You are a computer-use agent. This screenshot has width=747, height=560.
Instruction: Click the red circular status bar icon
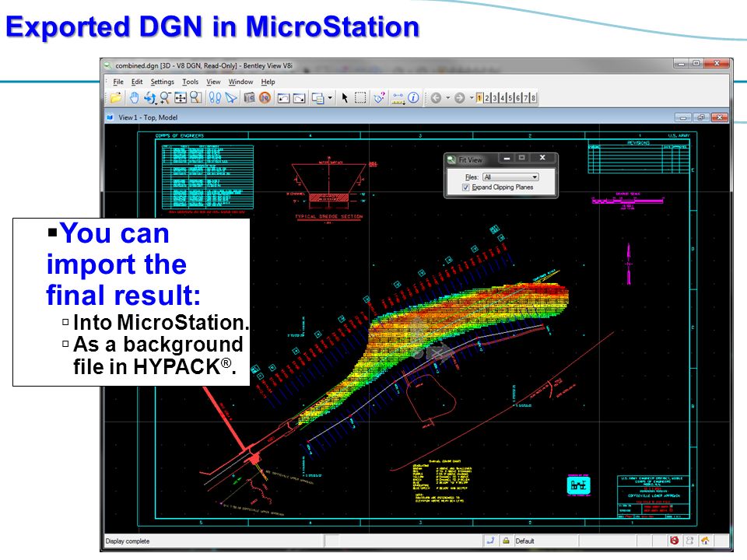click(674, 541)
